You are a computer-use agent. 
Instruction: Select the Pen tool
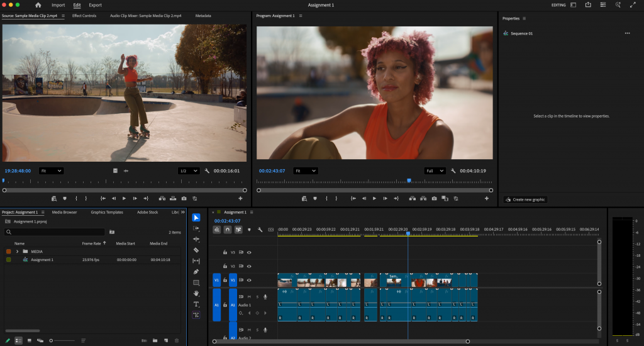coord(196,272)
